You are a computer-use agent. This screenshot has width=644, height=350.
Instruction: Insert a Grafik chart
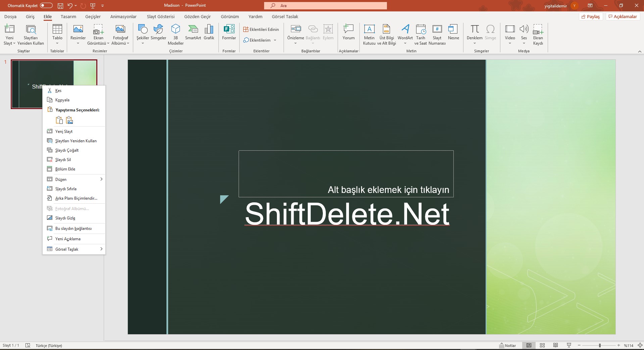[x=209, y=32]
